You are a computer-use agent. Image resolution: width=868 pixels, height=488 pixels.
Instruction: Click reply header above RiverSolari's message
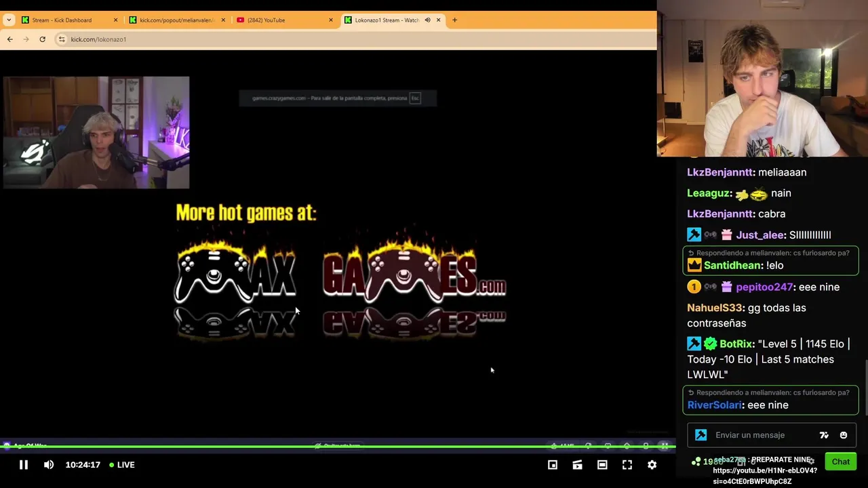point(769,392)
